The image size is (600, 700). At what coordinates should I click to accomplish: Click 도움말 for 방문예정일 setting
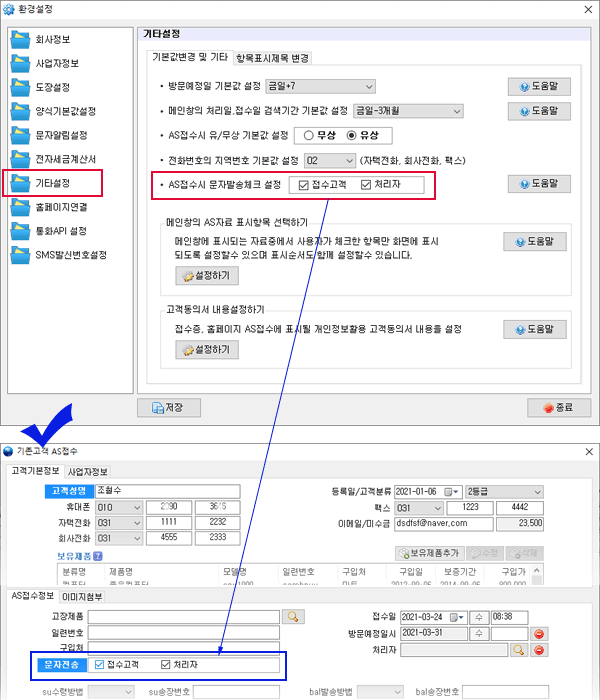pyautogui.click(x=539, y=87)
